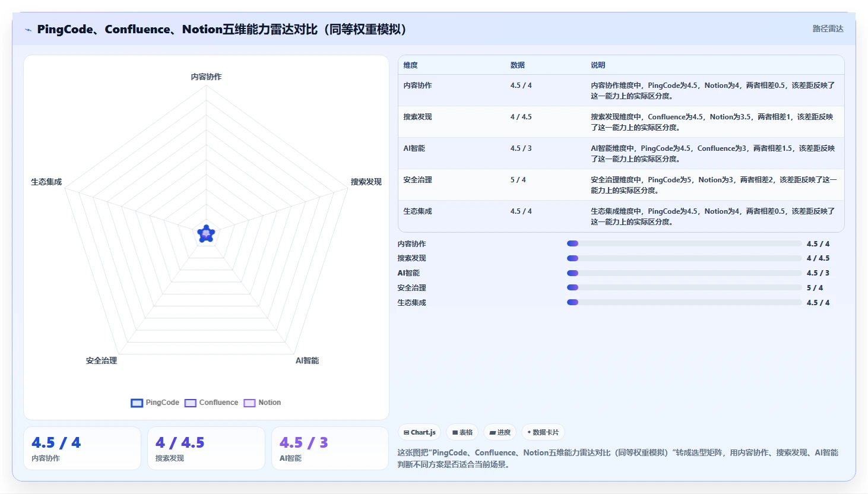This screenshot has height=494, width=868.
Task: Click the summary paragraph below the tags
Action: coord(617,458)
